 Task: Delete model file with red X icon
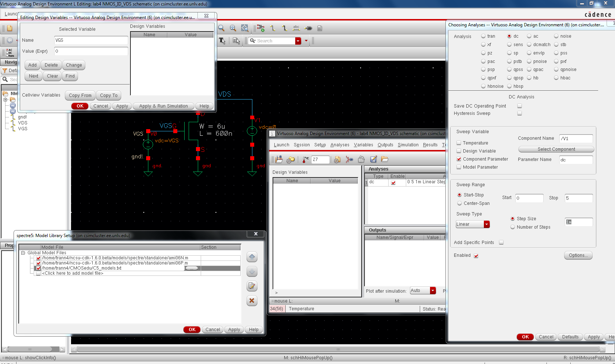click(252, 301)
